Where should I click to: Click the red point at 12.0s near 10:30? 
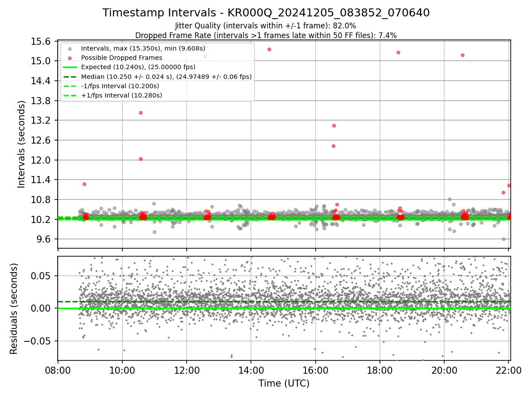tap(141, 159)
